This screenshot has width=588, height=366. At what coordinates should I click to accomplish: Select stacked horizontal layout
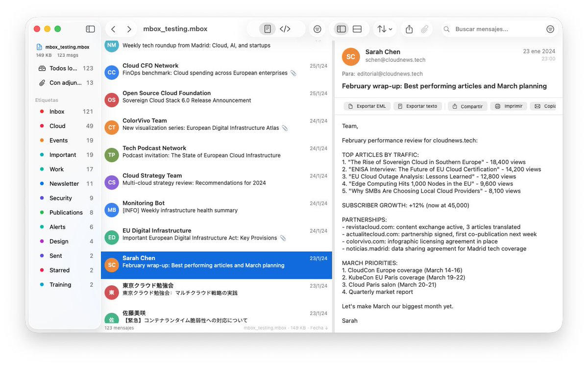coord(357,29)
